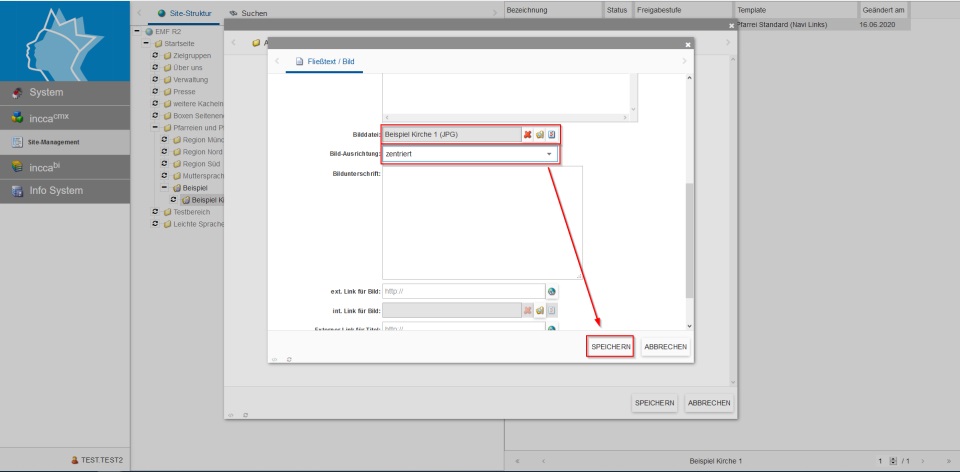The image size is (960, 472).
Task: Open the details icon at the end of the Bilddatei row
Action: [551, 134]
